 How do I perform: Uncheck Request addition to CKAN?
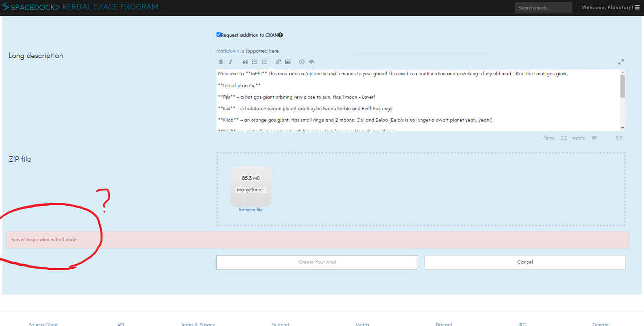[219, 35]
